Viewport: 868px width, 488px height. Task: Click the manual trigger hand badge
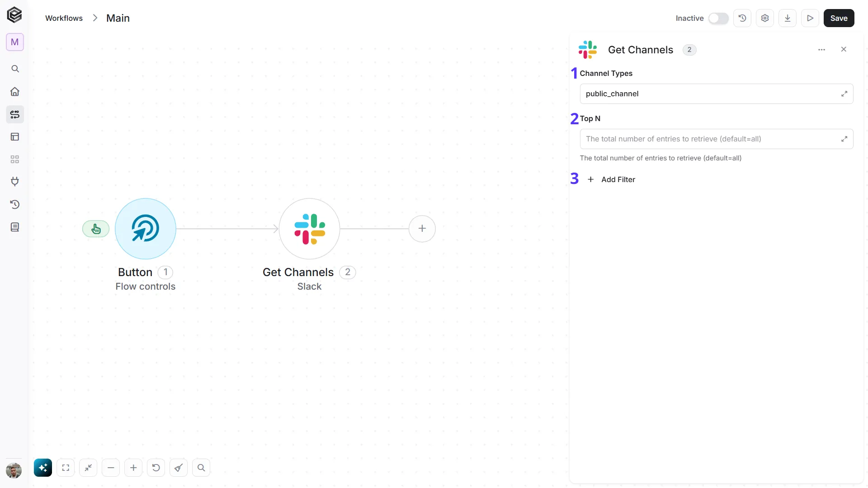click(96, 229)
